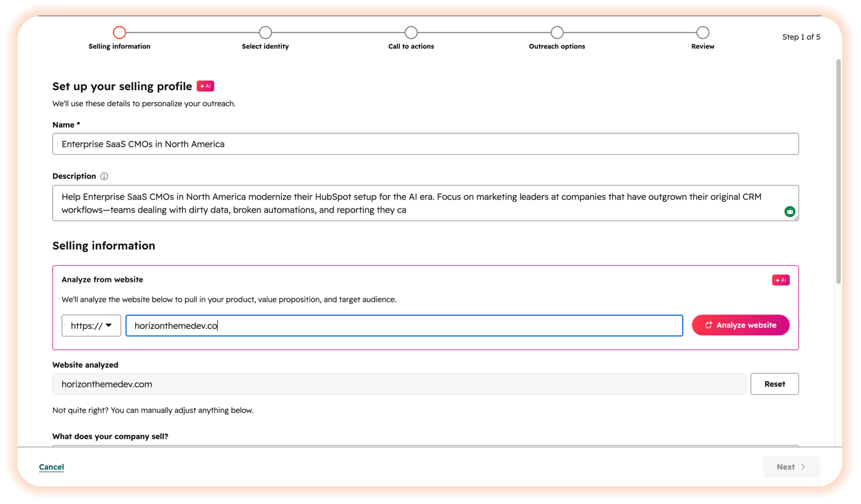Open the https:// protocol dropdown

[91, 325]
